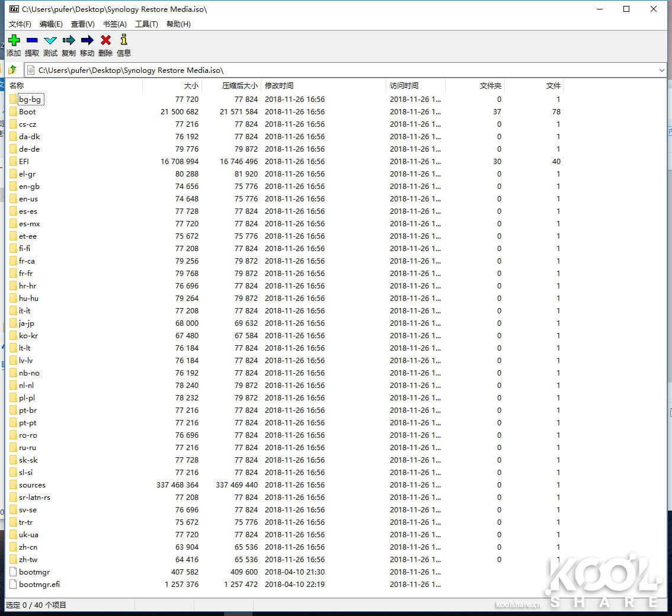The width and height of the screenshot is (672, 616).
Task: Select the zh-cn folder
Action: 28,547
